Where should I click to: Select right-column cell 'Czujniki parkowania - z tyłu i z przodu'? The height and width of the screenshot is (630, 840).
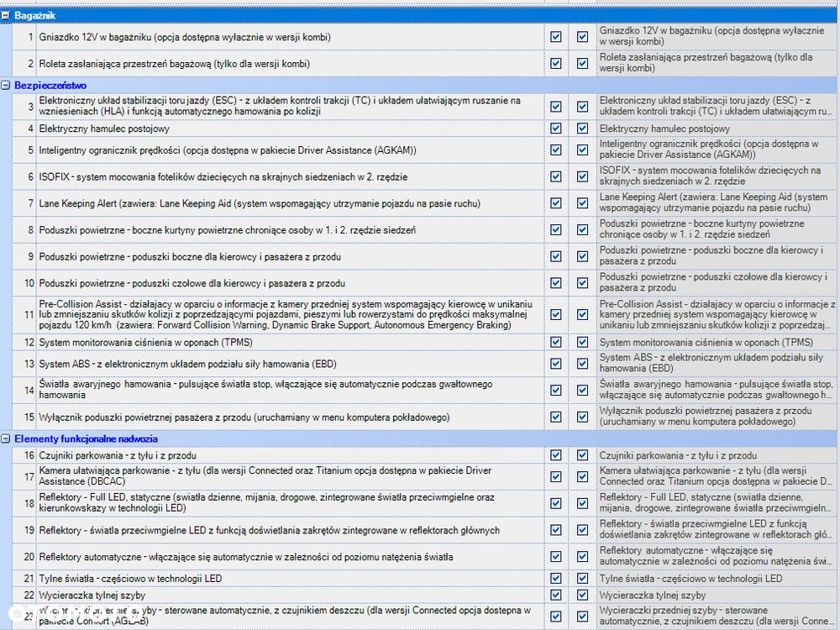pyautogui.click(x=717, y=454)
